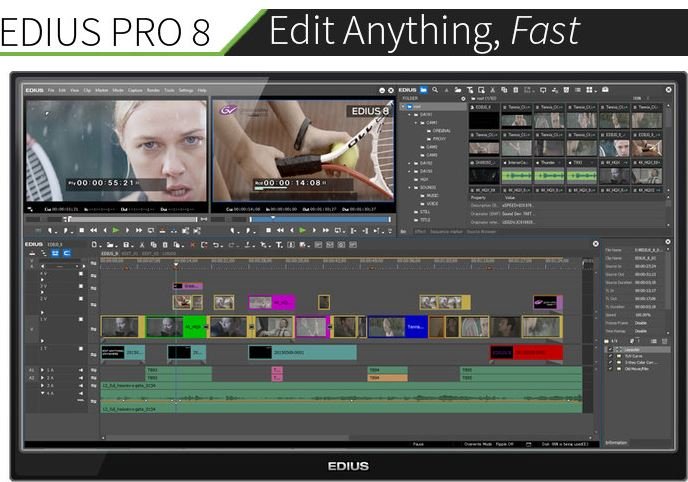Open the Render menu
Image resolution: width=688 pixels, height=482 pixels.
point(153,90)
